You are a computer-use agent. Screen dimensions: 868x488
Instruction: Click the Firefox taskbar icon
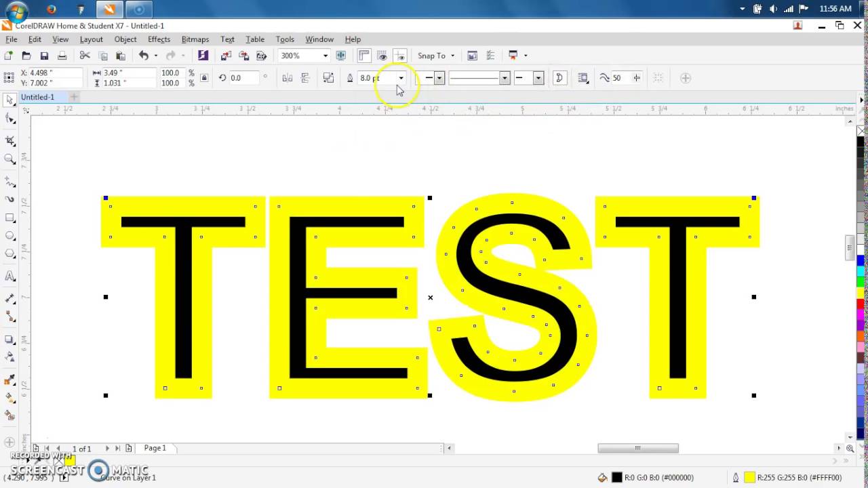[53, 9]
